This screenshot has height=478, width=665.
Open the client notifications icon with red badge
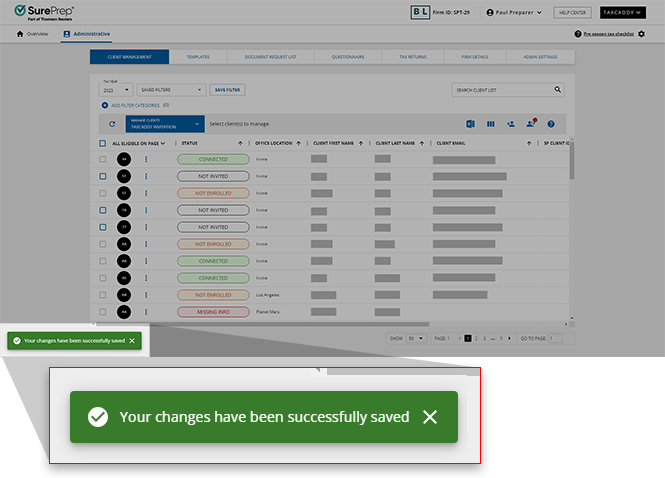531,123
